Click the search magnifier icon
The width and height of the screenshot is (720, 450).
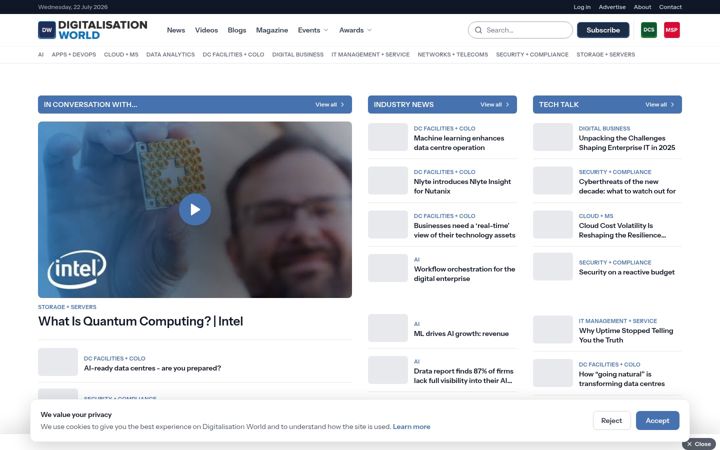pos(478,30)
